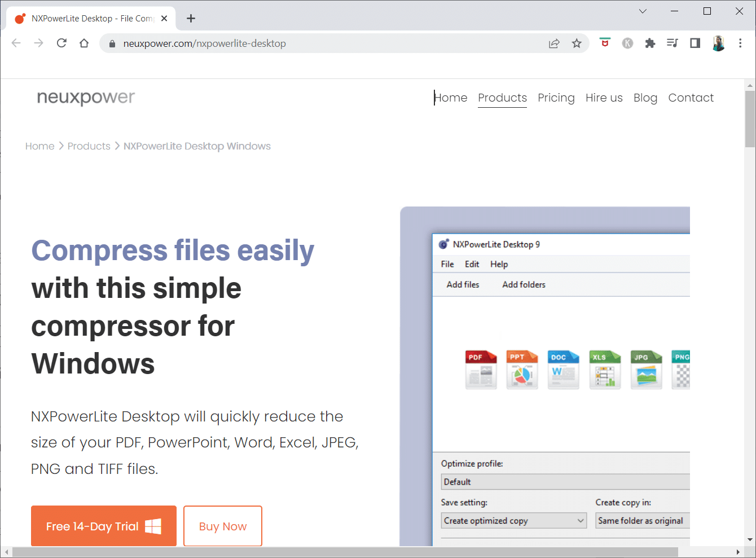Click the Compress files easily heading
Screen dimensions: 756x558
point(173,251)
